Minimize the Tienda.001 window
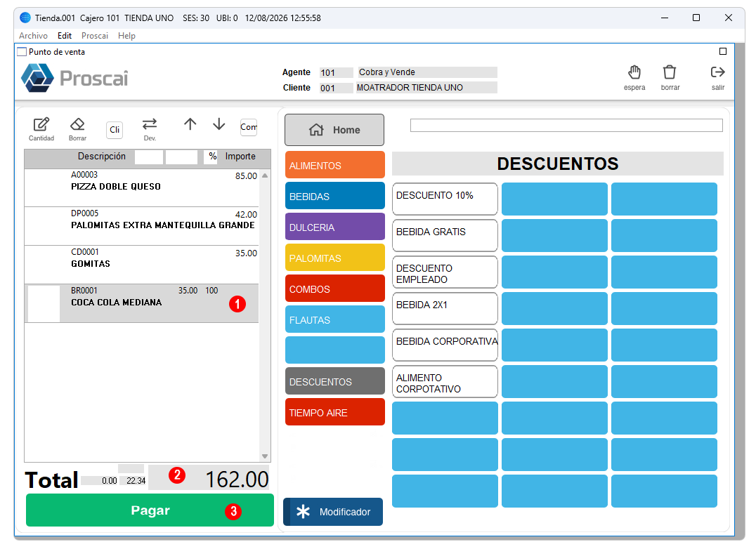Viewport: 756px width, 549px height. click(665, 18)
